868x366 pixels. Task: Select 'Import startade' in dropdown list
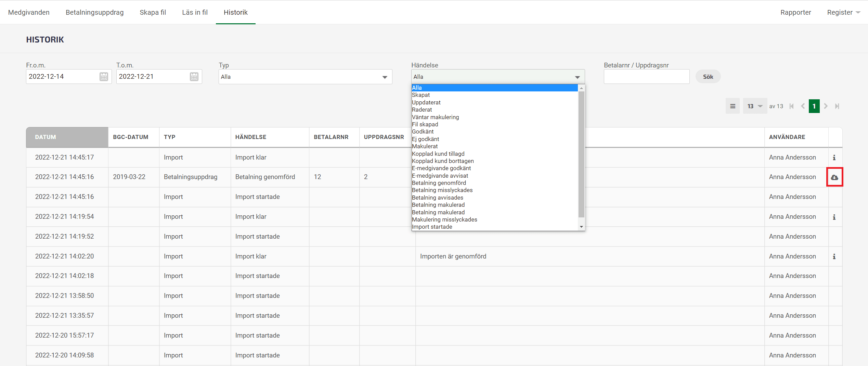[x=494, y=227]
